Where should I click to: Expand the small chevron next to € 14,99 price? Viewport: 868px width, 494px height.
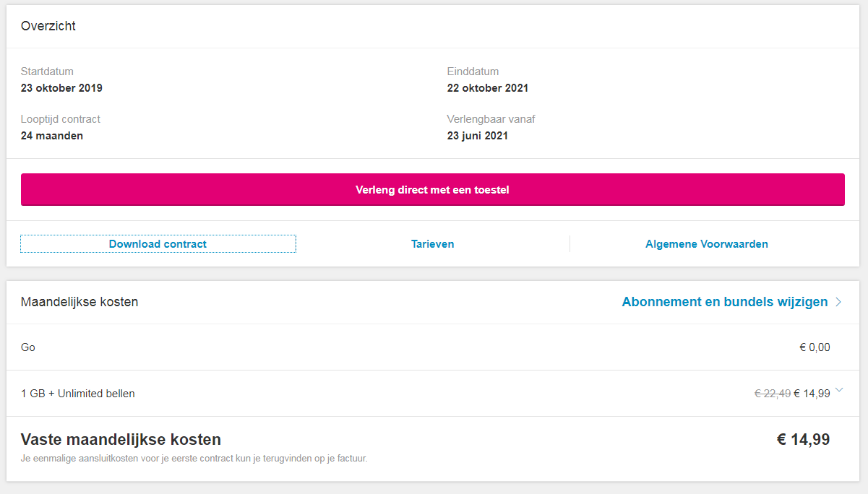pos(838,390)
